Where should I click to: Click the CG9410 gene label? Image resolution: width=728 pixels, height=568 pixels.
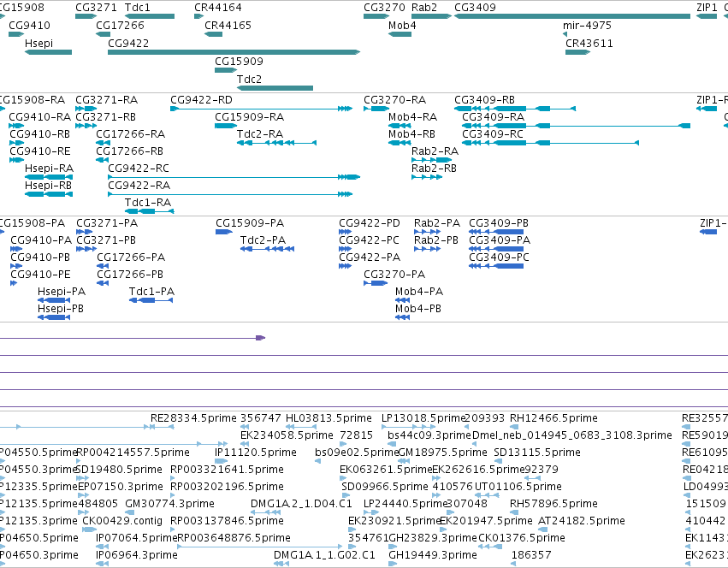coord(29,26)
